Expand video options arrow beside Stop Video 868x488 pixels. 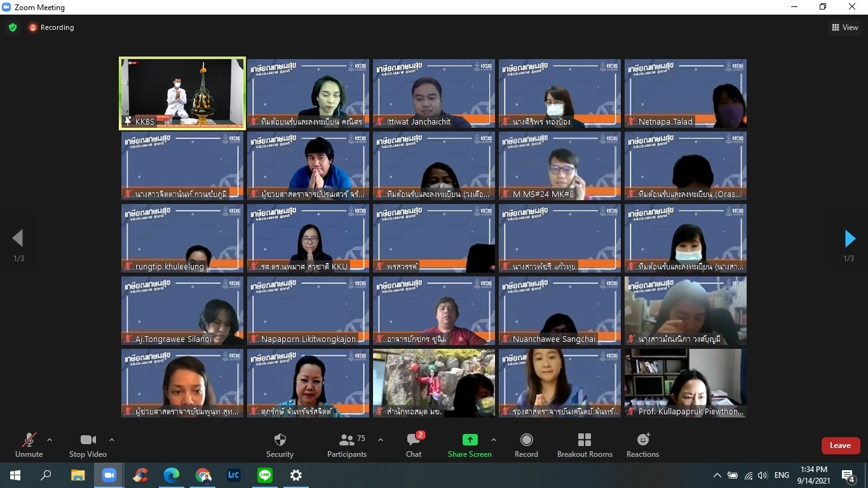point(112,440)
